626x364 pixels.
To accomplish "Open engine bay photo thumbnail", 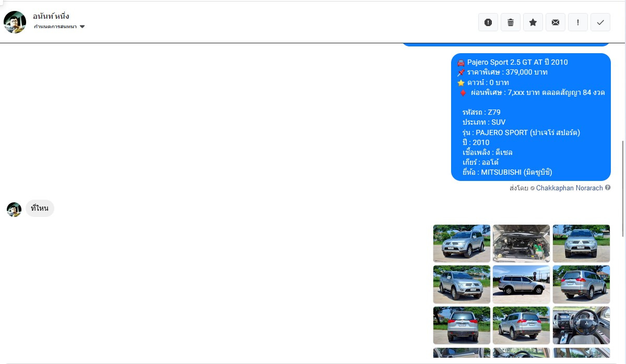I will tap(521, 244).
